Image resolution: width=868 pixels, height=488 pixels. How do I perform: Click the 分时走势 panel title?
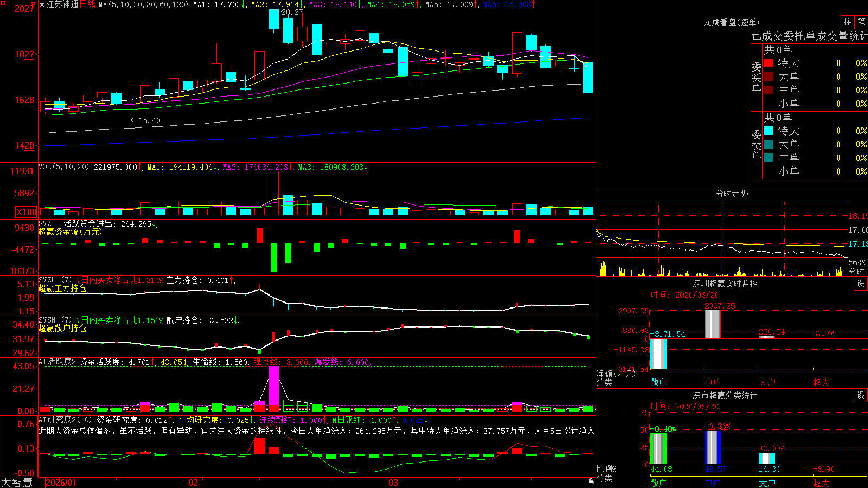[731, 194]
